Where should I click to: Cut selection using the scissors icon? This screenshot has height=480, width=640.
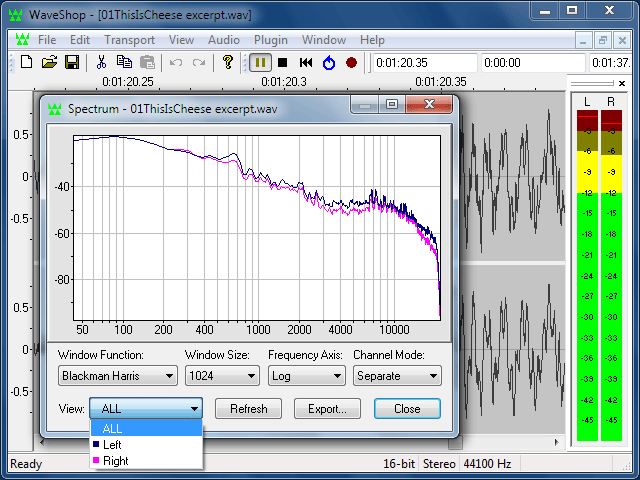pyautogui.click(x=101, y=62)
